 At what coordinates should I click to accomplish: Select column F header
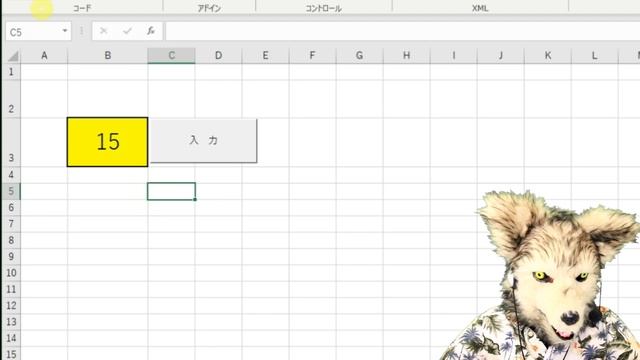click(x=312, y=56)
